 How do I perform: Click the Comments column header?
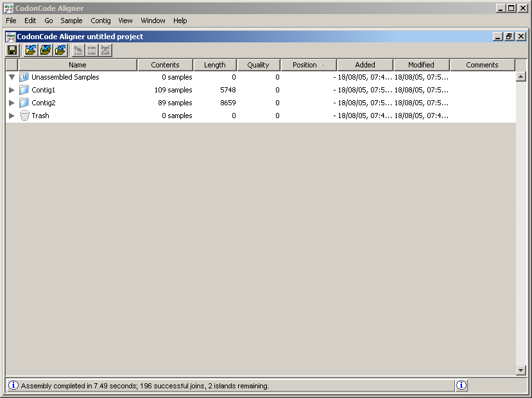point(482,65)
